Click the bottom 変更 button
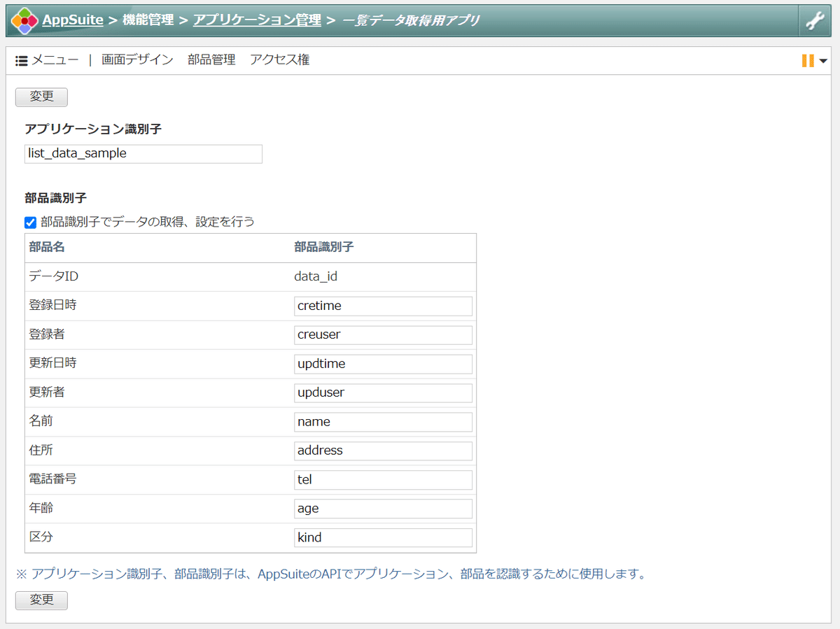The height and width of the screenshot is (629, 840). (x=41, y=600)
